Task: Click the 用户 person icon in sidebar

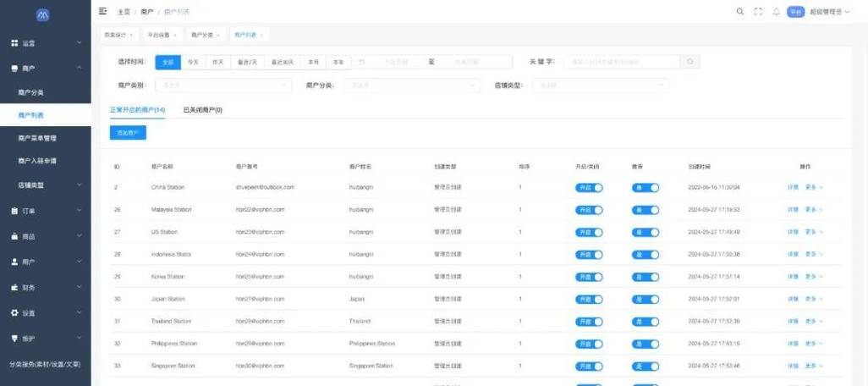Action: [15, 262]
